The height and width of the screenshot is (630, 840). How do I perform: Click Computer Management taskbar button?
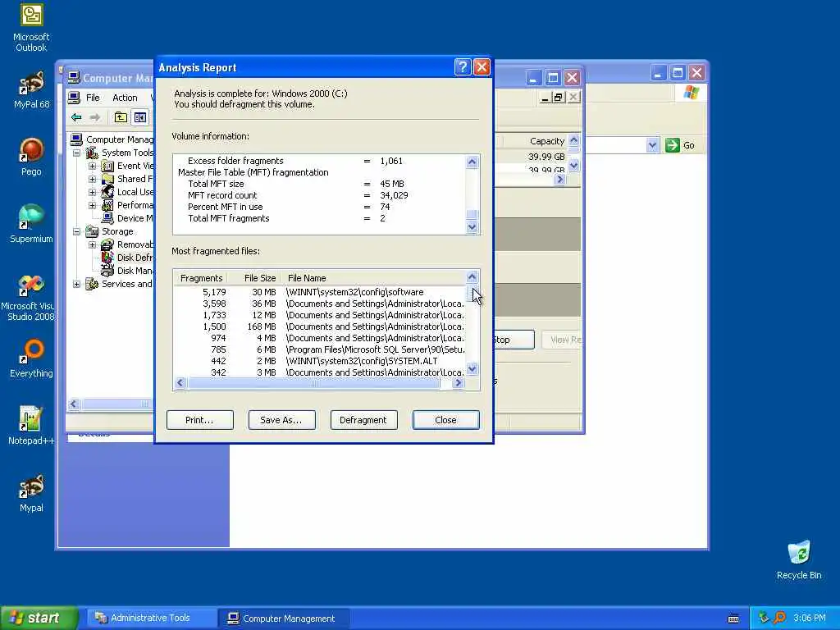tap(284, 619)
